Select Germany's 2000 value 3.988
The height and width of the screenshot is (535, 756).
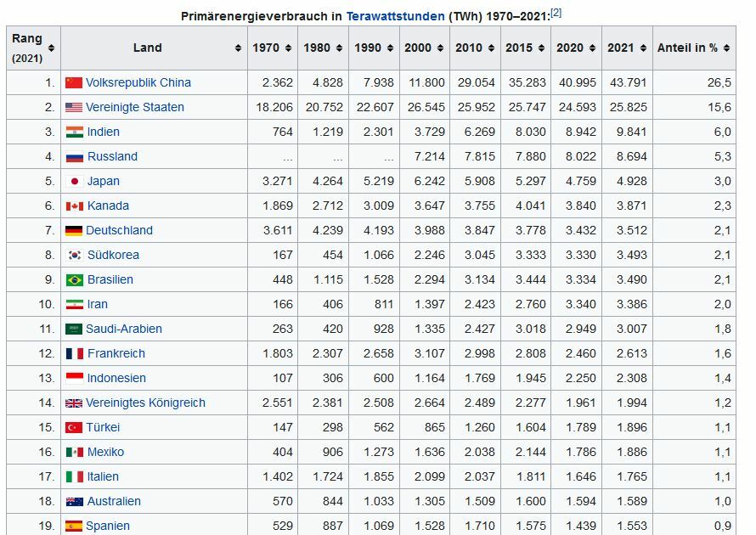[430, 230]
